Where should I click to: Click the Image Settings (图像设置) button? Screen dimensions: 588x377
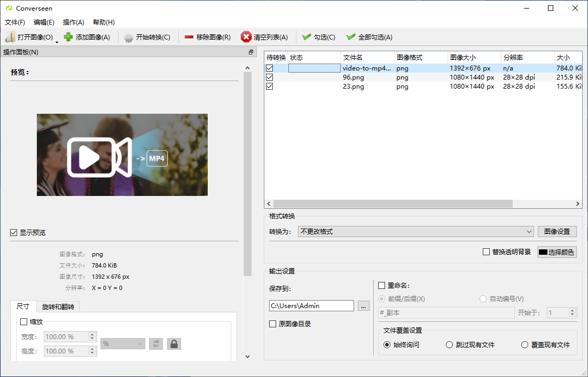(557, 231)
